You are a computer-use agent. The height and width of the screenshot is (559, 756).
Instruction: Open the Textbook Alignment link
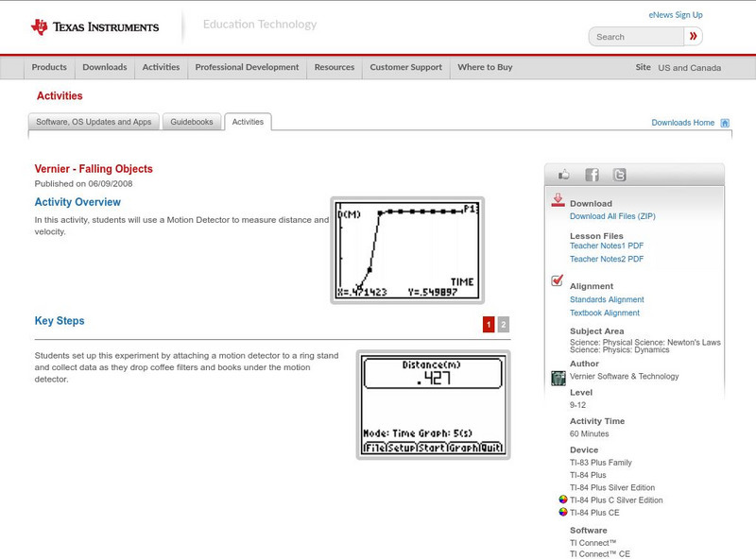[605, 313]
